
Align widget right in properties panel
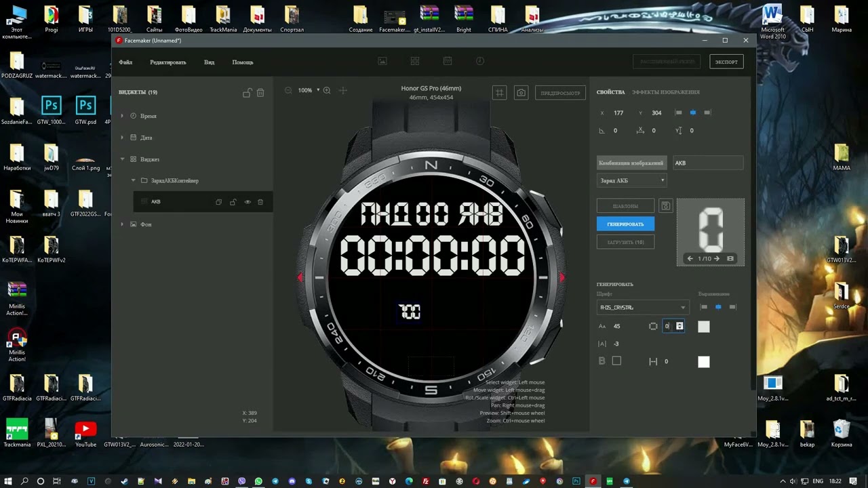pos(707,113)
